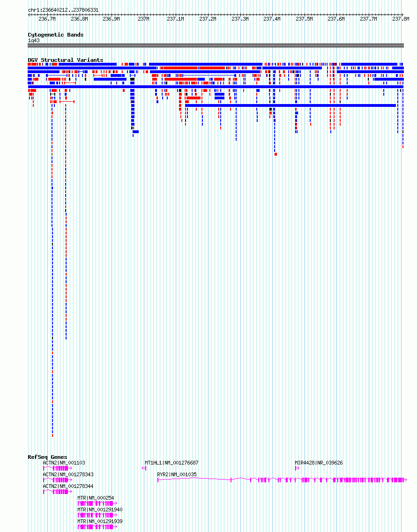Click the RYR2 transcript exon structure
Viewport: 417px width, 532px height.
(282, 480)
